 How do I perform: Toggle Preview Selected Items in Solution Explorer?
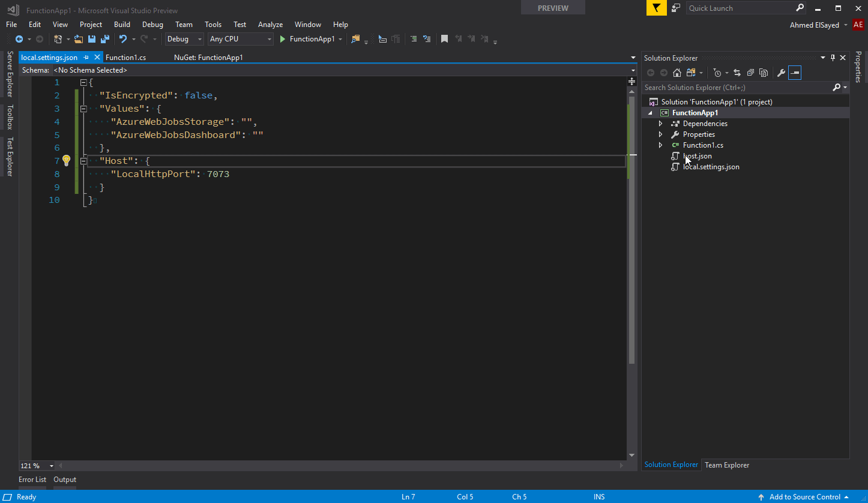coord(795,73)
